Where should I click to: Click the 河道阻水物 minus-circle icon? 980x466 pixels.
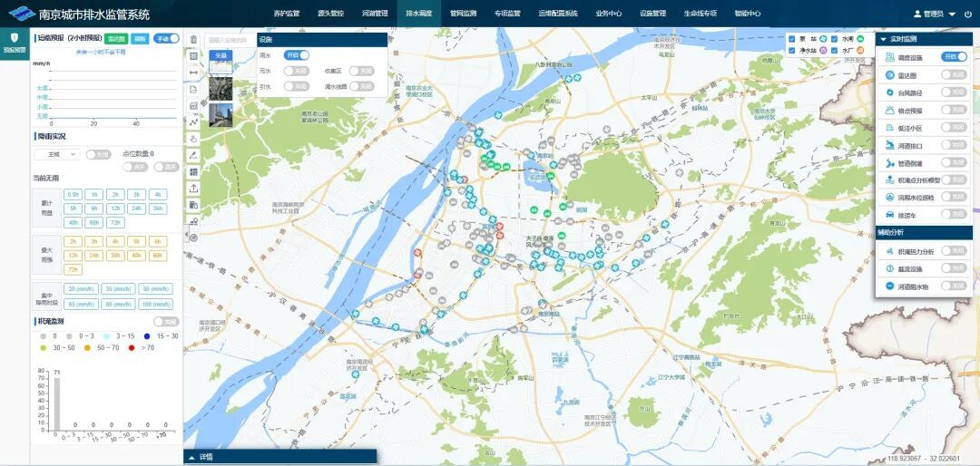point(889,286)
